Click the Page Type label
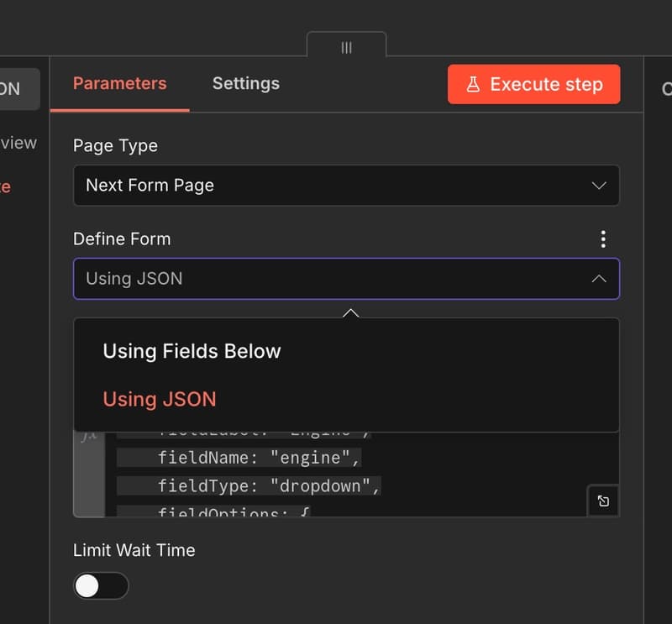 (x=115, y=146)
